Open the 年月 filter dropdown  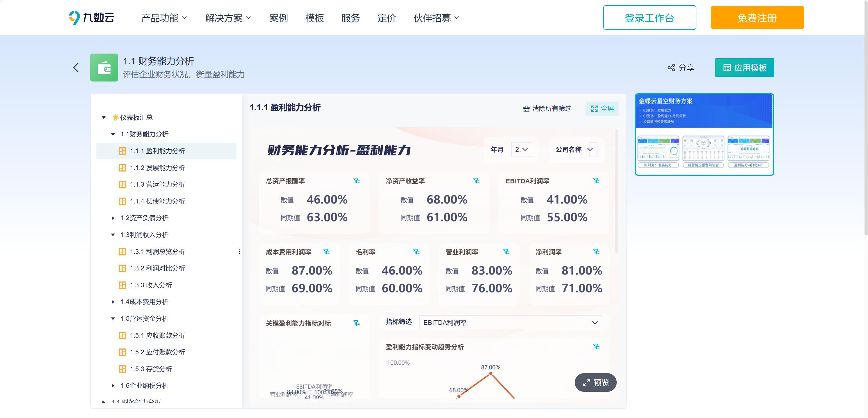(x=522, y=149)
